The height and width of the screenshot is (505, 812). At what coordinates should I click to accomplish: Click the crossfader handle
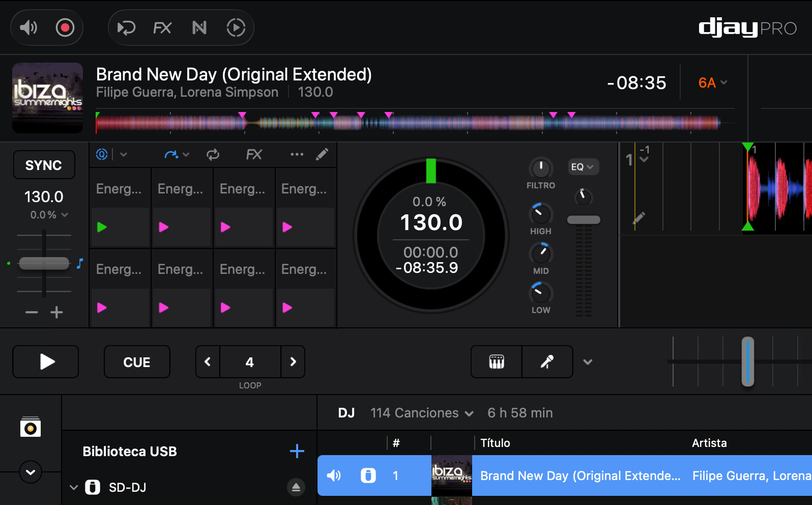747,361
